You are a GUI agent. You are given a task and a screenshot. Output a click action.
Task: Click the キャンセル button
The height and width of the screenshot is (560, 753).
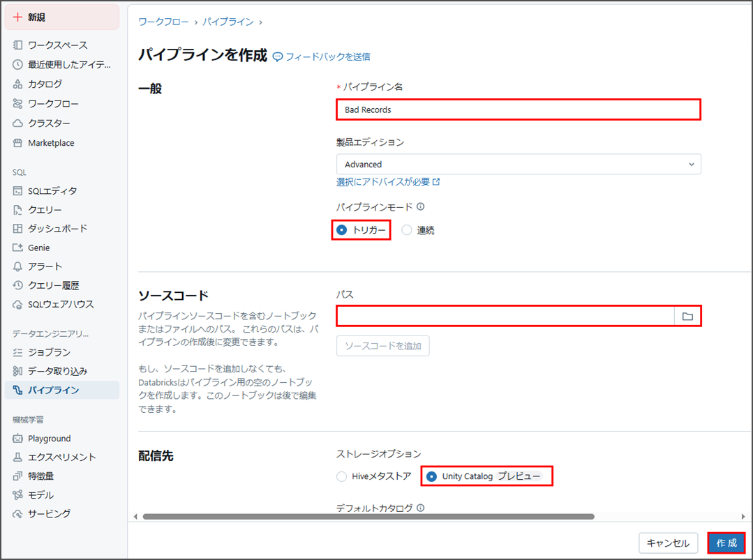tap(668, 543)
